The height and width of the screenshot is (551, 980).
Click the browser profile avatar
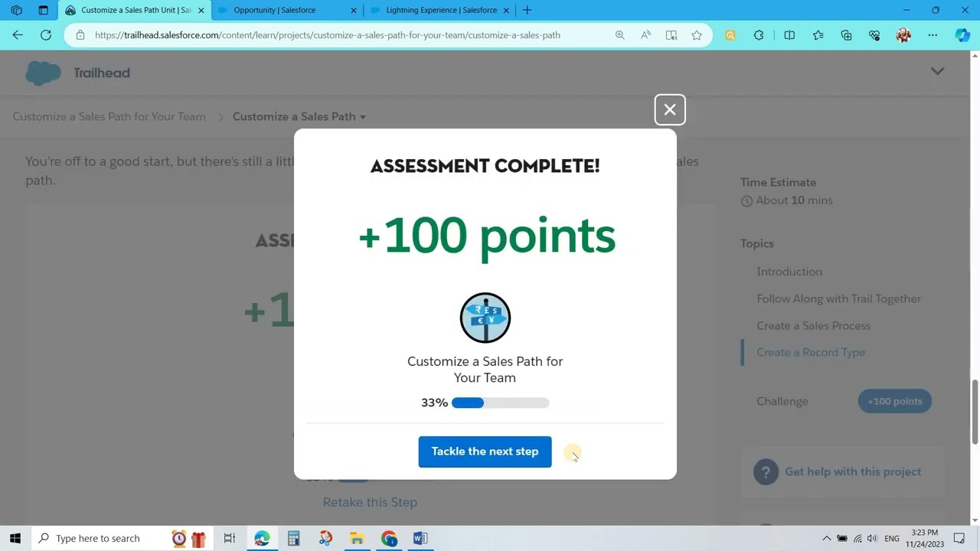click(x=903, y=35)
